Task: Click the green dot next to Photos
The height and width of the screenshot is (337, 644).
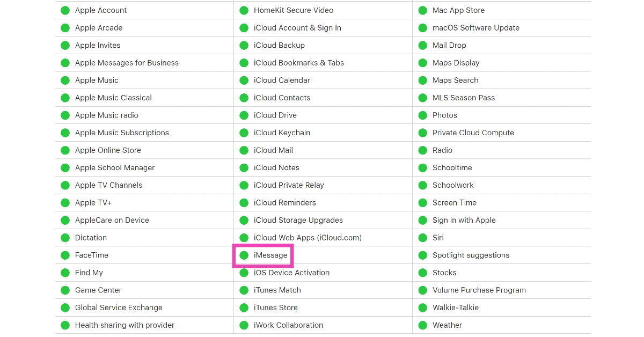Action: 422,115
